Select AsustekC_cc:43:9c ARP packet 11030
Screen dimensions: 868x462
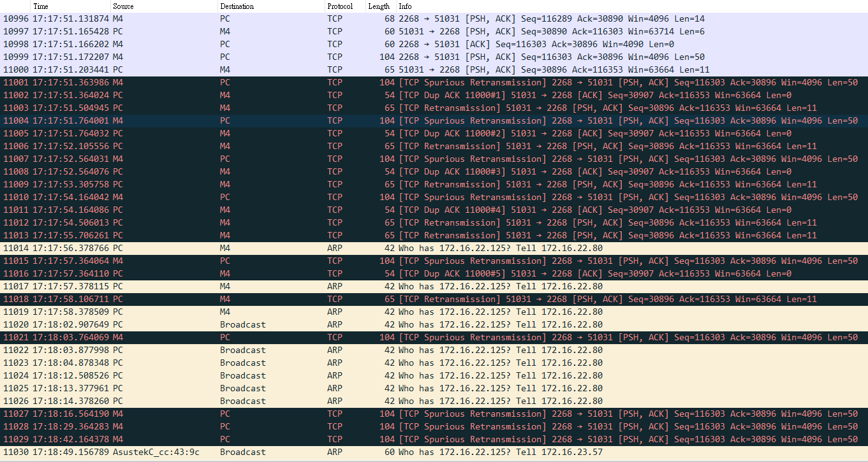coord(434,452)
